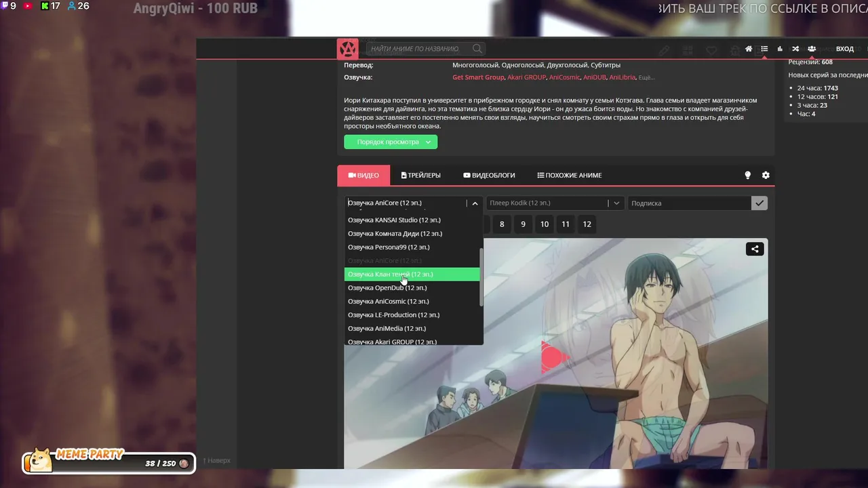Click the Подписка subscription field
Image resolution: width=868 pixels, height=488 pixels.
pyautogui.click(x=689, y=203)
